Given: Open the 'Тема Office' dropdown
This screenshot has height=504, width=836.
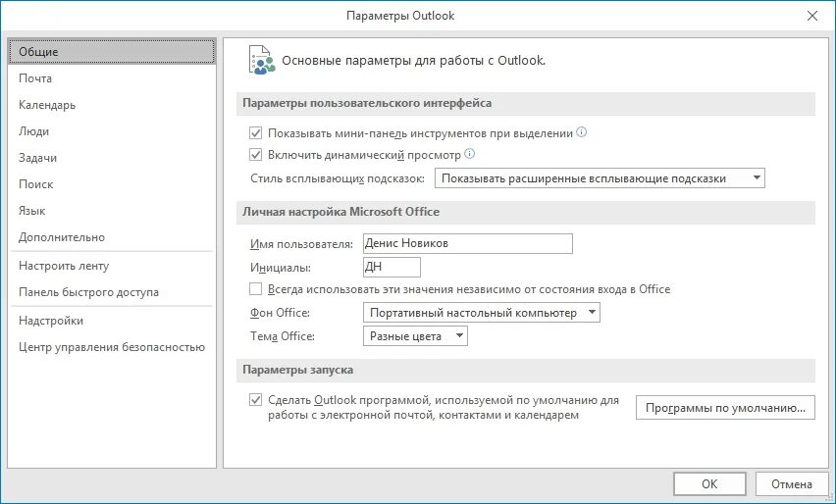Looking at the screenshot, I should 415,336.
